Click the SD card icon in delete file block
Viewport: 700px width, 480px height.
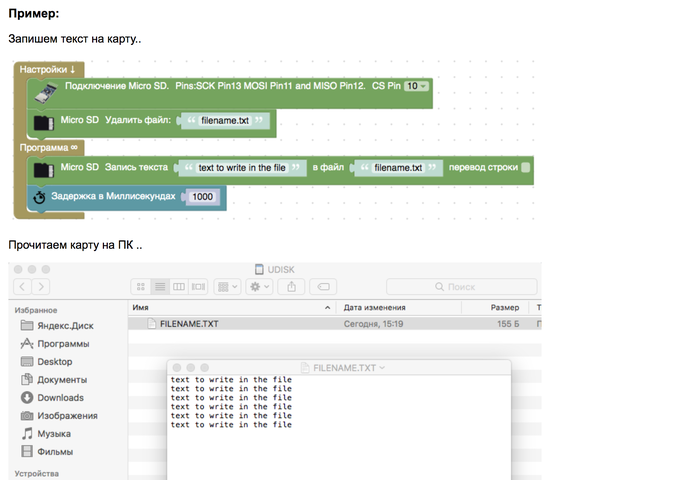[43, 123]
